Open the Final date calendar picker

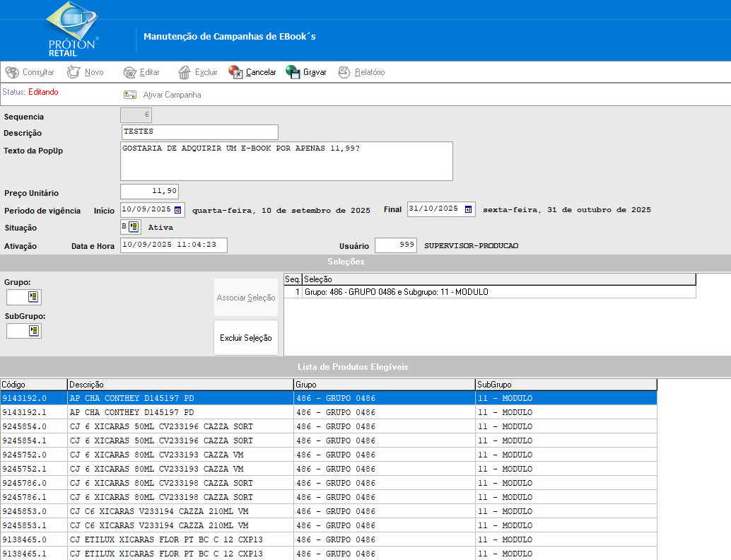tap(469, 209)
